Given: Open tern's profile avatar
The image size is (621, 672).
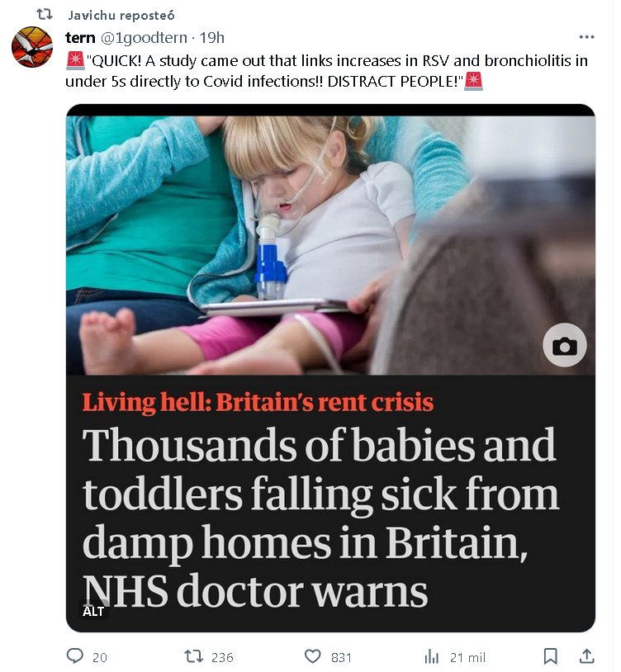Looking at the screenshot, I should [x=31, y=47].
